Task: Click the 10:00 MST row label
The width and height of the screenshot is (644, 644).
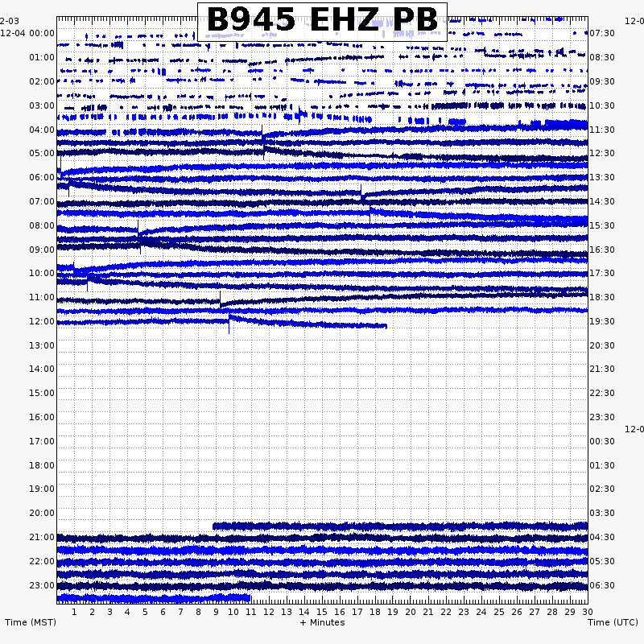Action: (x=42, y=273)
